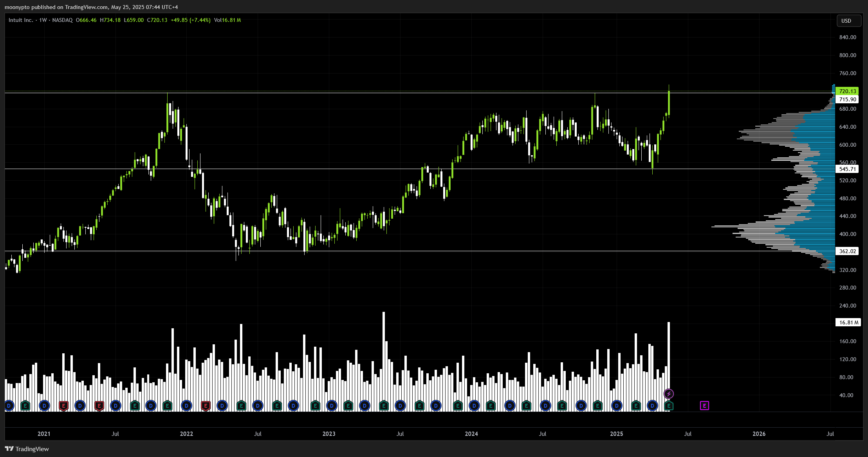
Task: Click the Jul label between 2025 and 2026
Action: 688,434
